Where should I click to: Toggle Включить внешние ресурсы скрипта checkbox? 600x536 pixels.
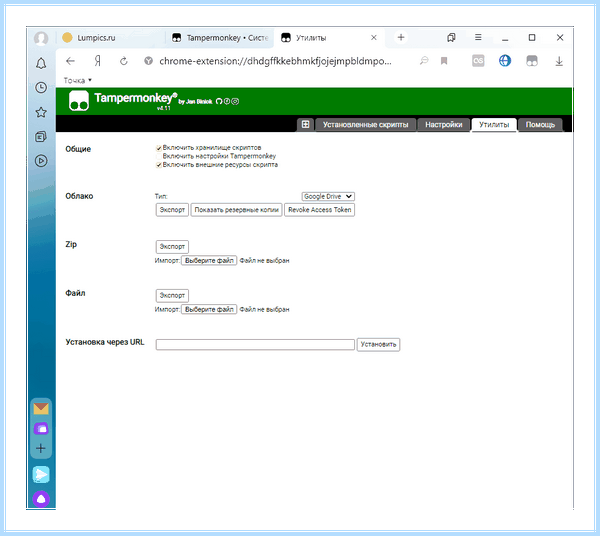(x=159, y=165)
